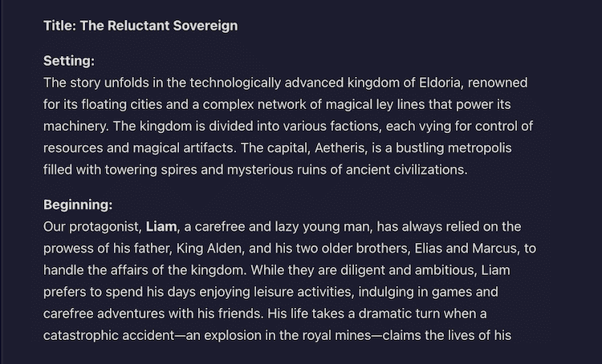The image size is (602, 364).
Task: Click the name 'Elias' in the paragraph
Action: pyautogui.click(x=429, y=249)
